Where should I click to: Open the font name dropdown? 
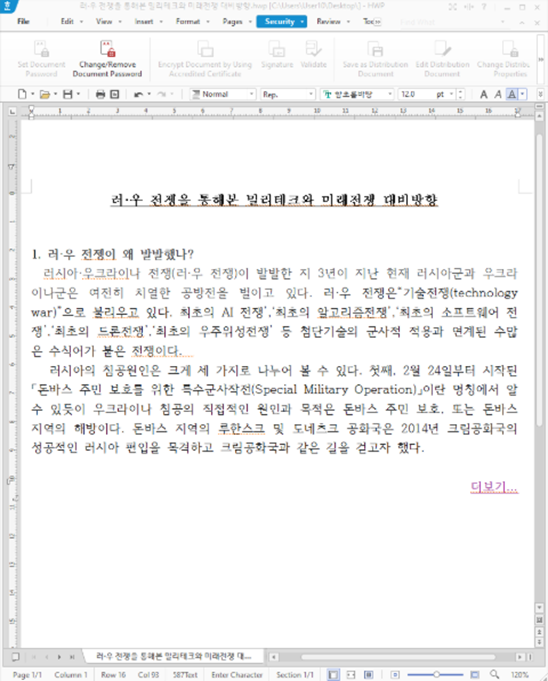point(390,94)
